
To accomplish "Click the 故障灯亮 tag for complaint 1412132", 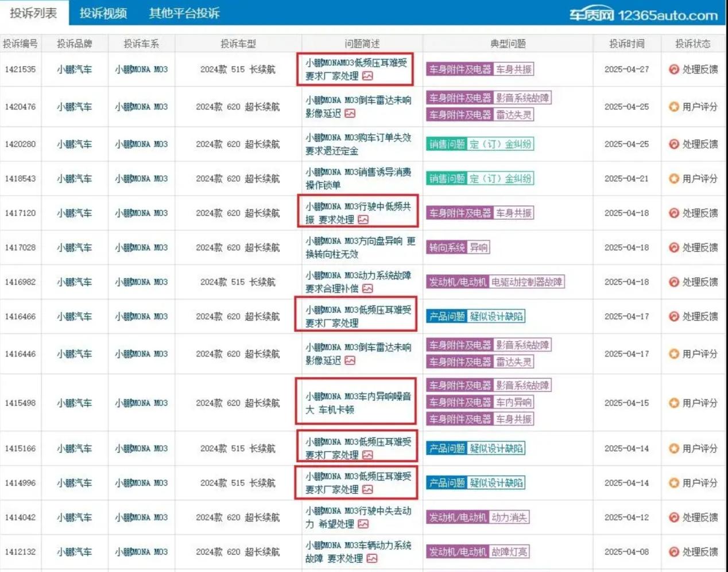I will [509, 551].
